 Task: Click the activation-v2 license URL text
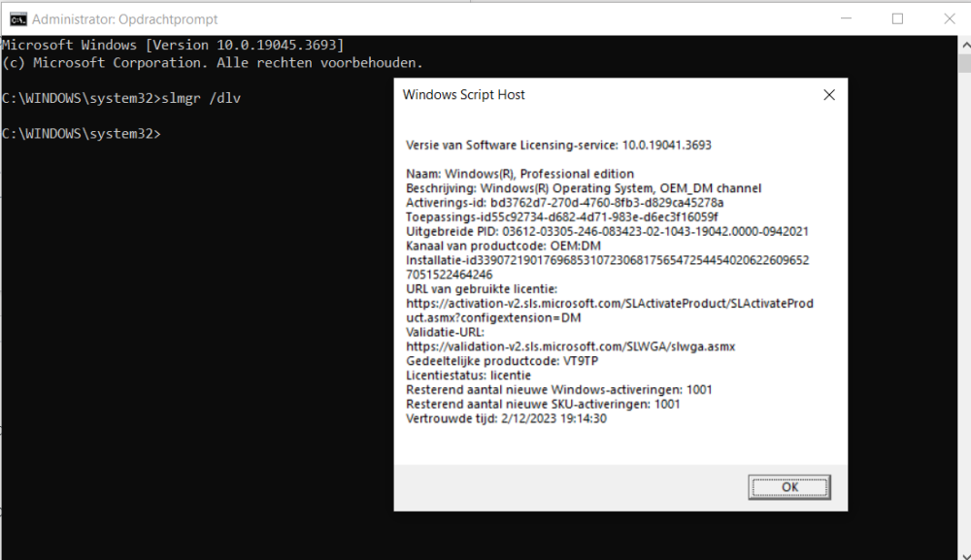pos(609,303)
